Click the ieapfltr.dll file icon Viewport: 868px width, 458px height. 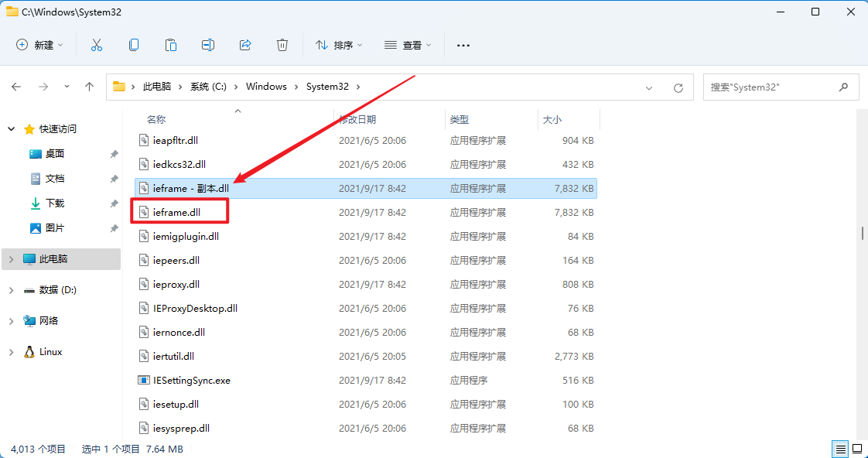click(144, 141)
